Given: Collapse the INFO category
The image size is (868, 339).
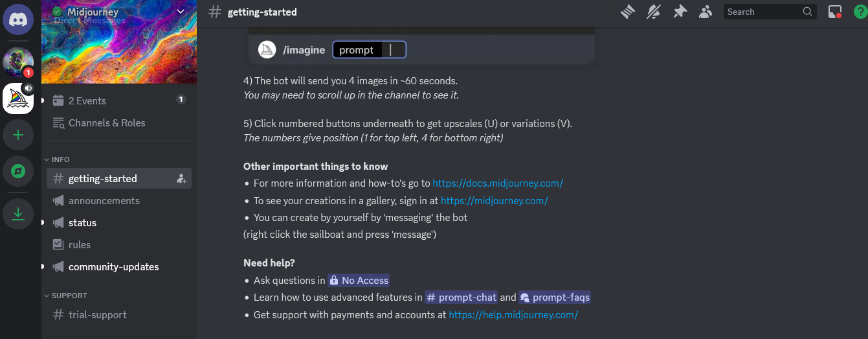Looking at the screenshot, I should pyautogui.click(x=57, y=159).
